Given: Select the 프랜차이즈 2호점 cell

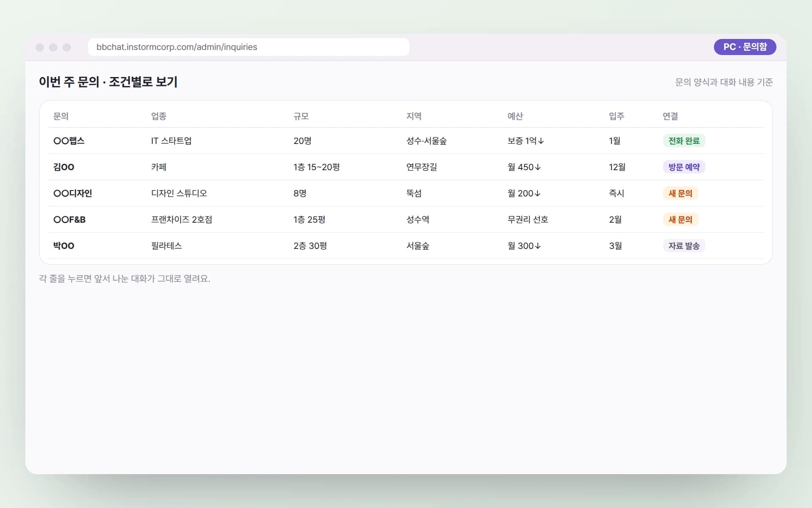Looking at the screenshot, I should 181,219.
